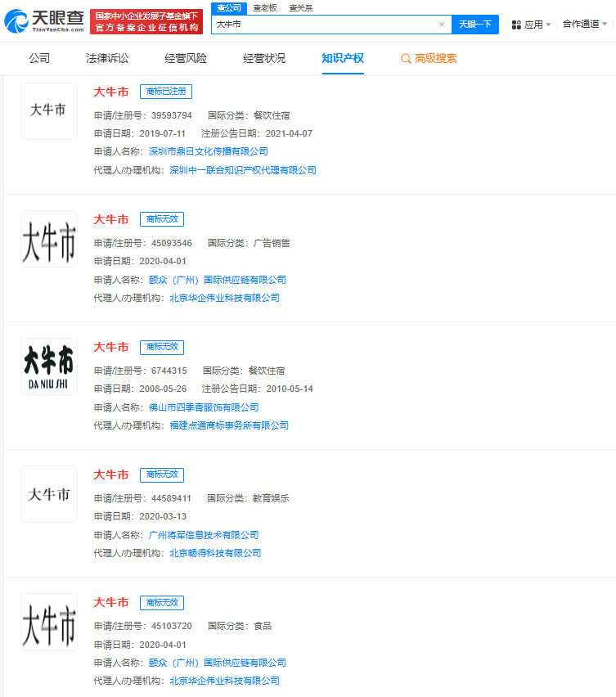Screen dimensions: 616x697
Task: Open the DA NIU SHI trademark thumbnail
Action: point(49,366)
